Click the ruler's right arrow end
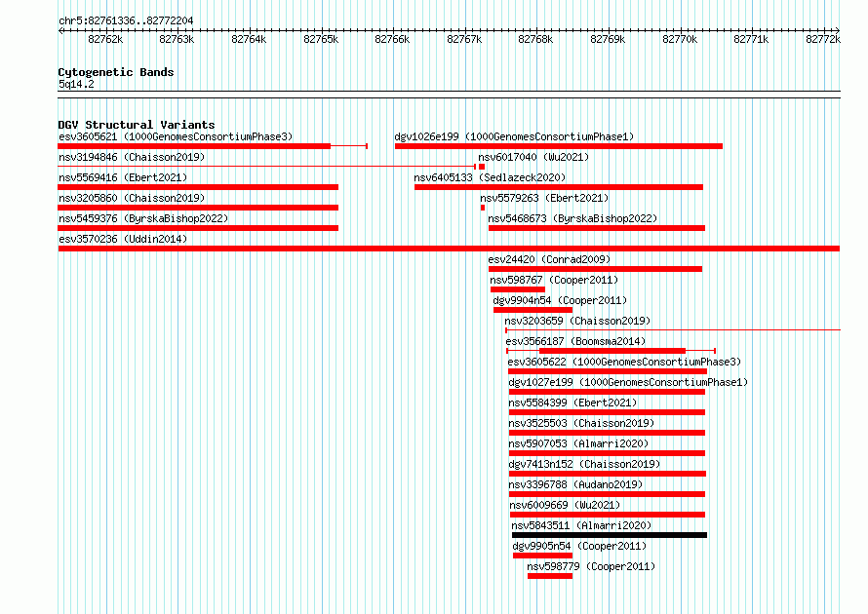This screenshot has width=868, height=614. click(x=837, y=30)
